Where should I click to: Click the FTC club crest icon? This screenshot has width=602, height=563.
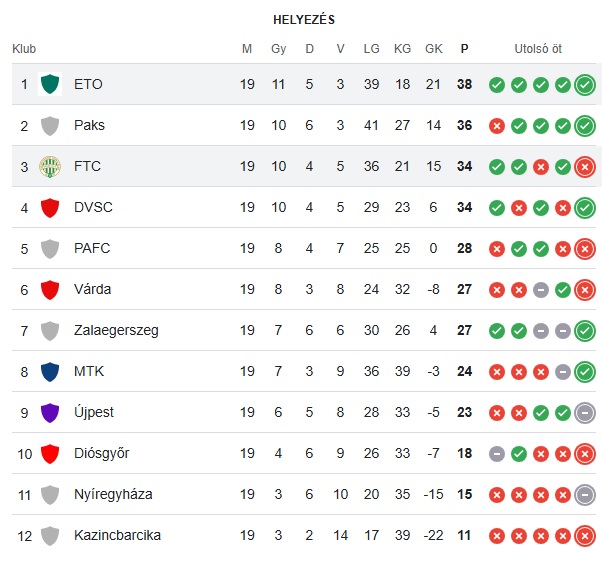click(49, 166)
